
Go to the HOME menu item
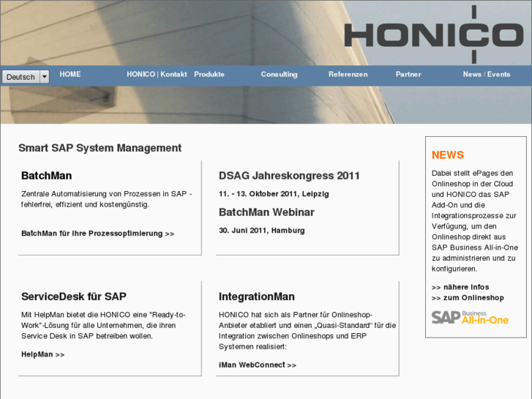(x=70, y=74)
